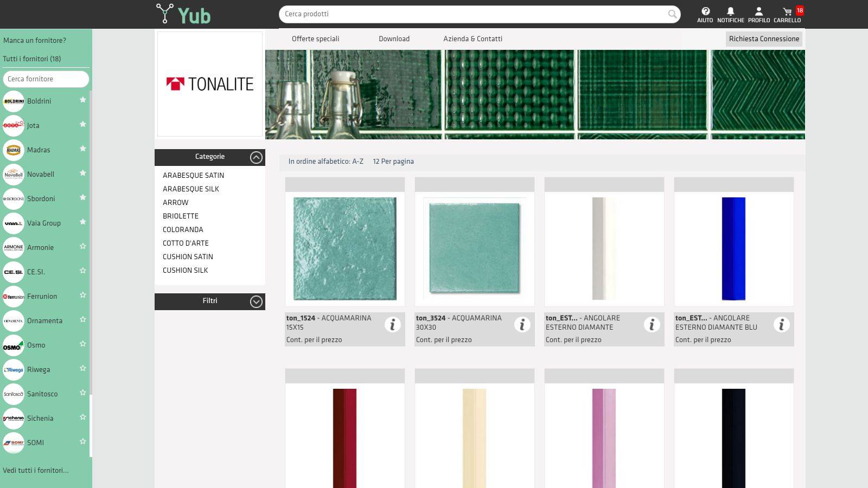Open Aiuto help icon

click(705, 15)
